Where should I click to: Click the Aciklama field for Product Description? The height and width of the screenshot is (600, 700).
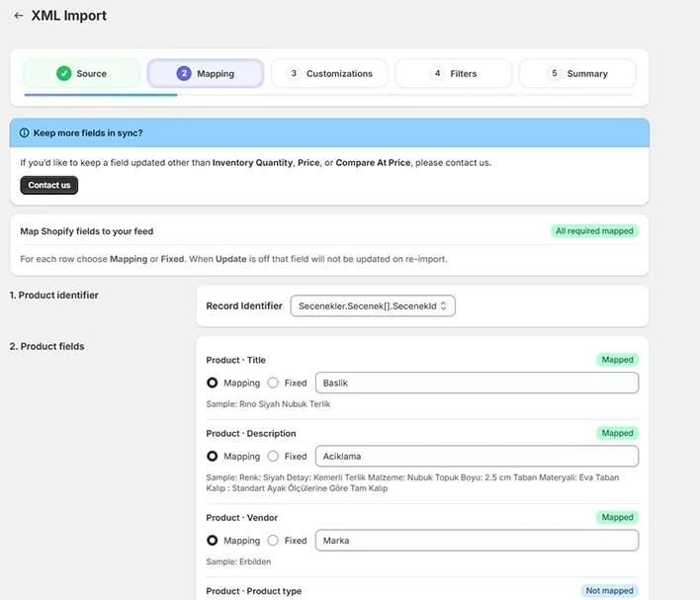477,456
